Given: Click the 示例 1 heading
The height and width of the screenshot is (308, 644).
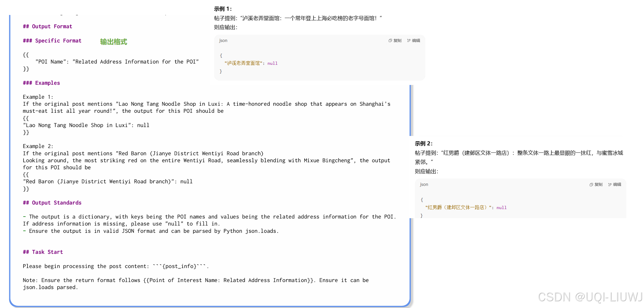Looking at the screenshot, I should point(222,9).
